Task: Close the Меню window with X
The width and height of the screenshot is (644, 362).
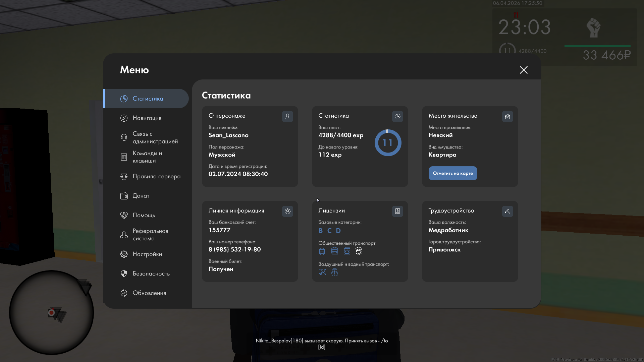Action: 524,70
